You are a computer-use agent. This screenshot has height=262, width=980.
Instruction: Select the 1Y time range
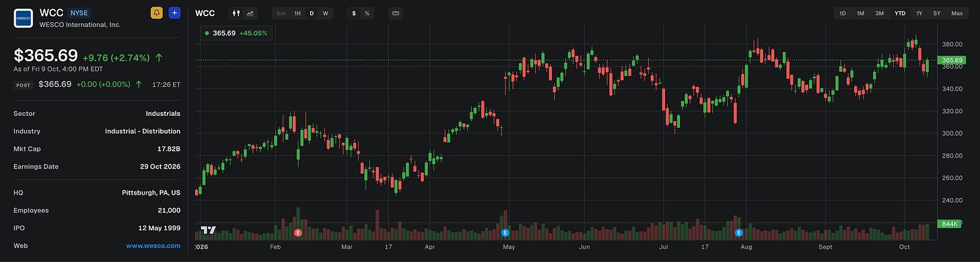click(919, 13)
